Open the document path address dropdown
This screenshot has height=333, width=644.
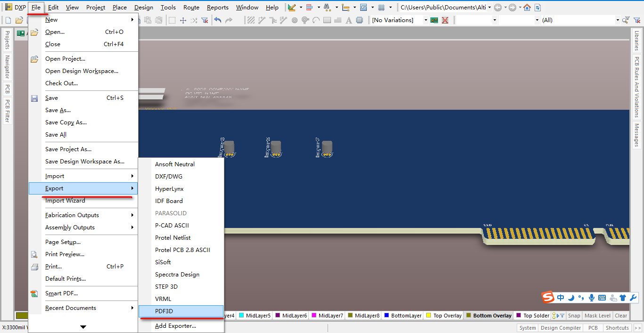[x=490, y=7]
